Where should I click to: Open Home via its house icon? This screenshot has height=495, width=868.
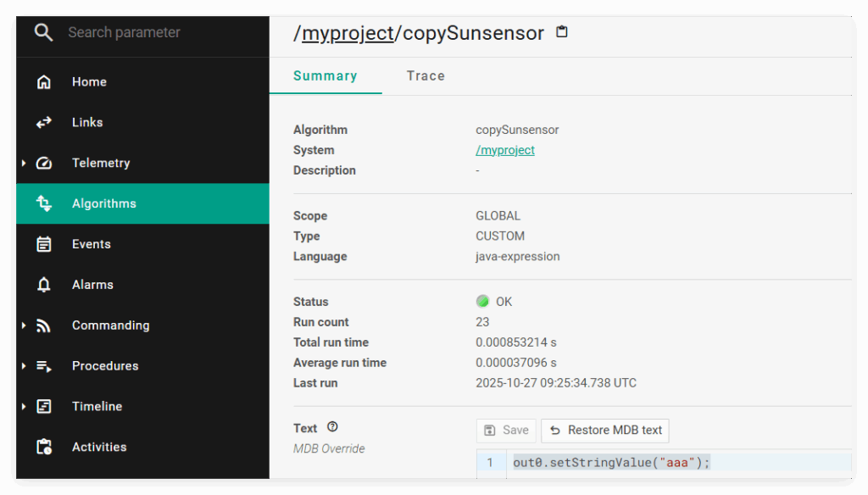pos(44,82)
